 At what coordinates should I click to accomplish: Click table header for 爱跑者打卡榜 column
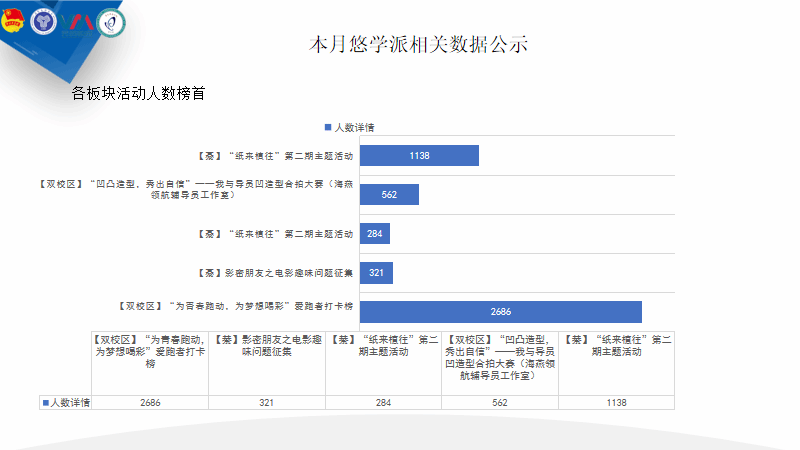tap(150, 352)
